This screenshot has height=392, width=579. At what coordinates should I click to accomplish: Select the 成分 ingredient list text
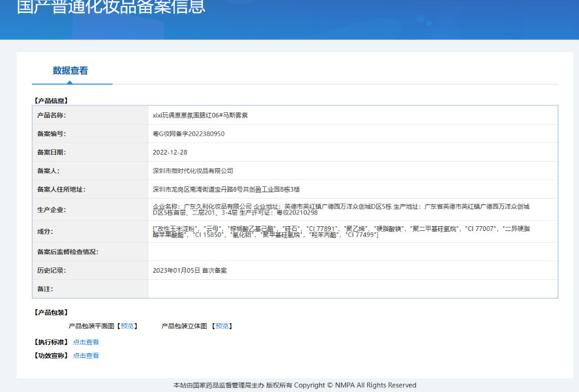pyautogui.click(x=341, y=232)
